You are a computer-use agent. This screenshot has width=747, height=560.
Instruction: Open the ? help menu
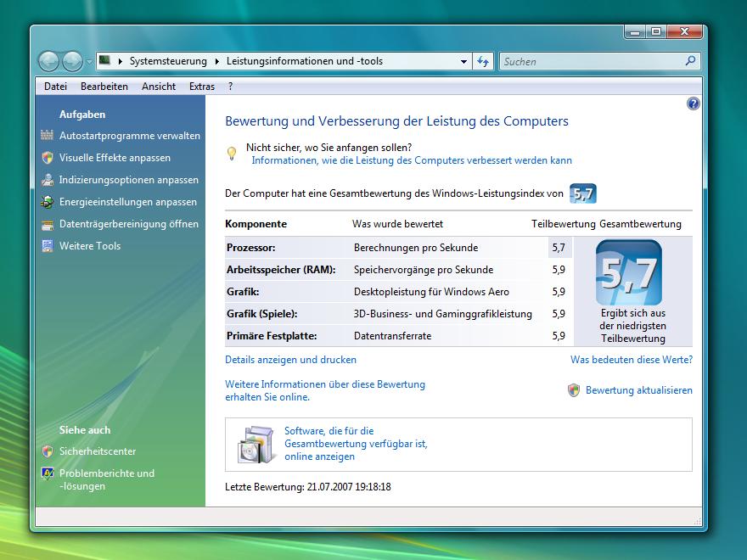point(231,87)
